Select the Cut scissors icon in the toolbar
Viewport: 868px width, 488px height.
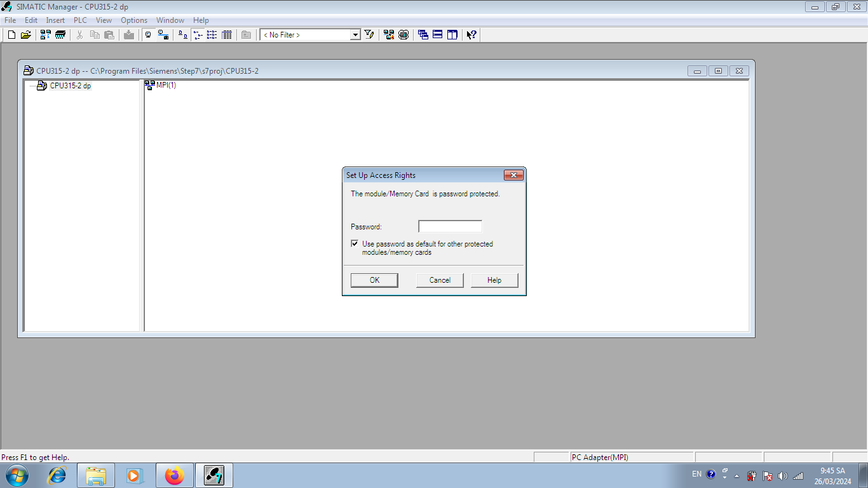click(x=80, y=35)
